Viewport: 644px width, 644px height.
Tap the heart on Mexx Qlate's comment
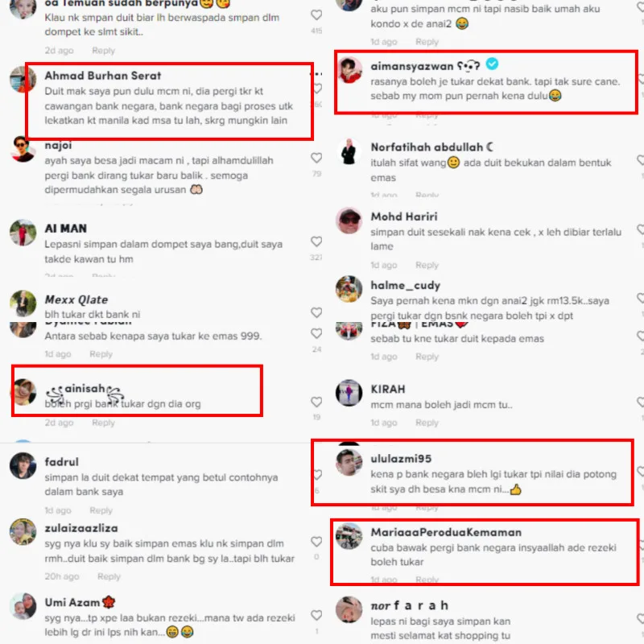point(316,312)
